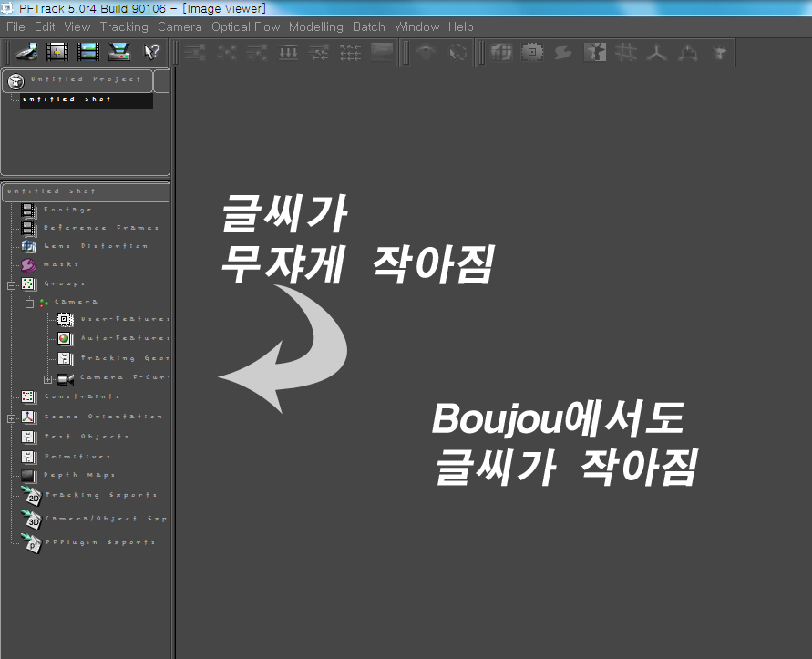Image resolution: width=812 pixels, height=659 pixels.
Task: Open the View menu
Action: pos(77,27)
